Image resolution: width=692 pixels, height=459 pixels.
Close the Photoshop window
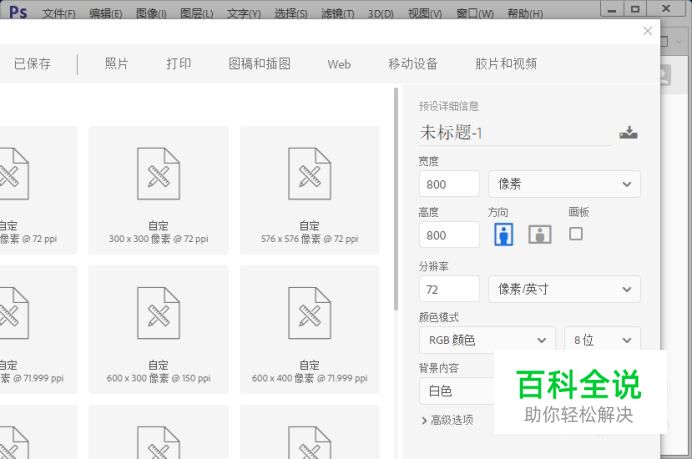click(667, 8)
